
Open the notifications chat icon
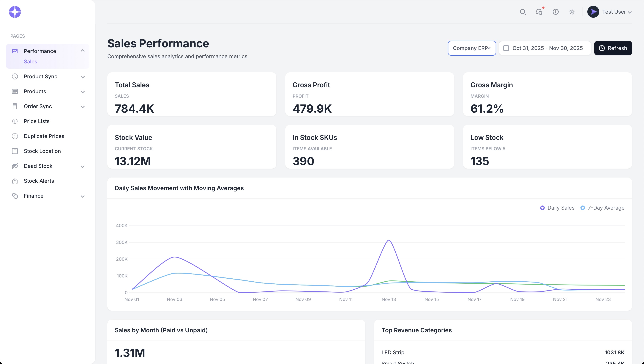[x=539, y=12]
